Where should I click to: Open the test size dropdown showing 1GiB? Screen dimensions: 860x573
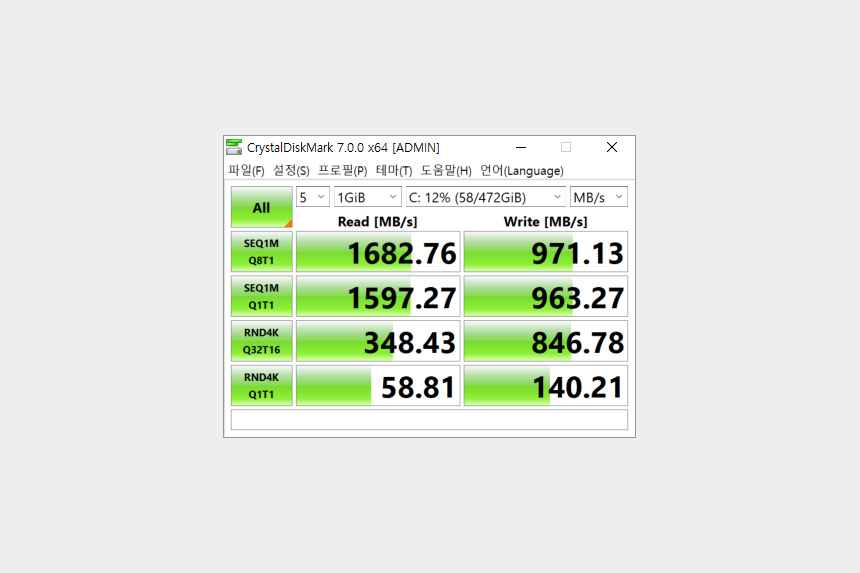pyautogui.click(x=367, y=197)
